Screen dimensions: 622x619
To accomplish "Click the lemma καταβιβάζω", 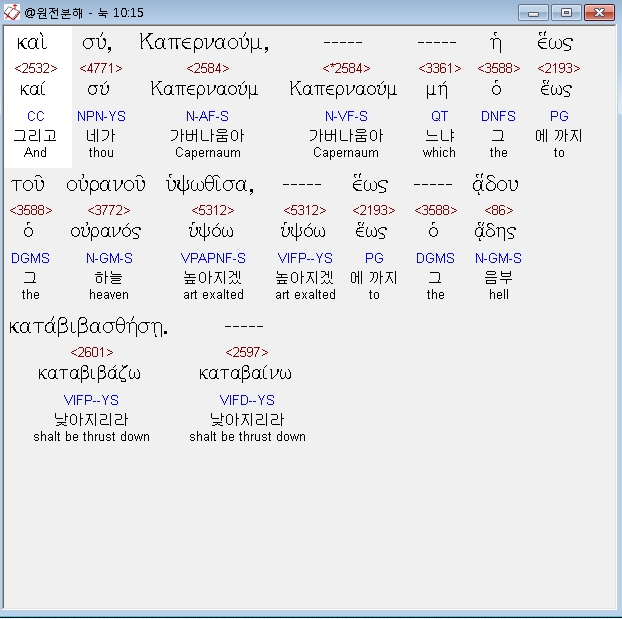I will 89,374.
